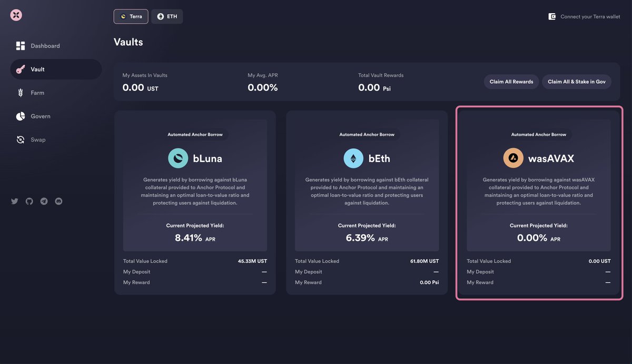Click the bLuna vault description text

[195, 191]
